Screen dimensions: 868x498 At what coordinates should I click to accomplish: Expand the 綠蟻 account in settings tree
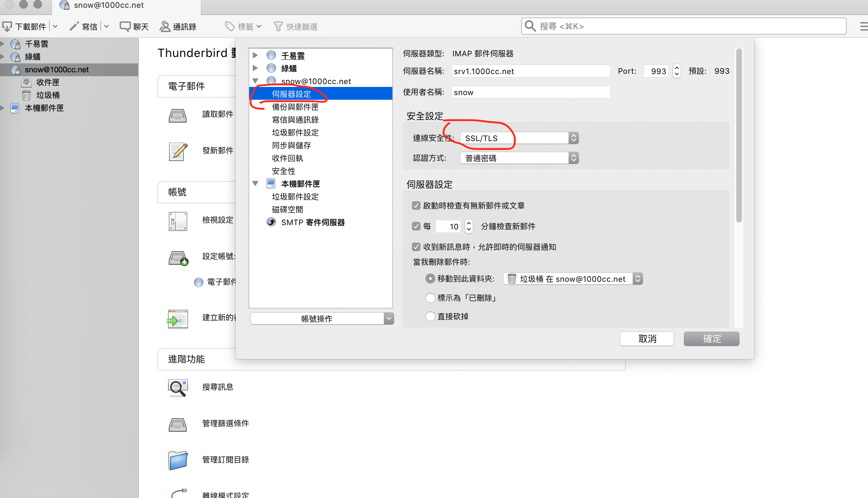coord(255,68)
